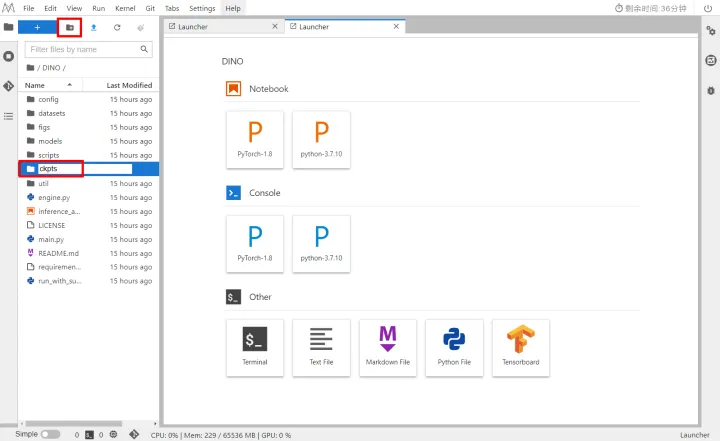Sort files by the Name column

coord(35,85)
